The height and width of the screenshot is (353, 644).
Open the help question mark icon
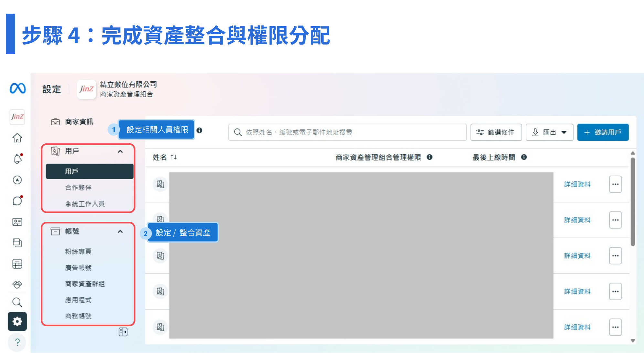17,342
